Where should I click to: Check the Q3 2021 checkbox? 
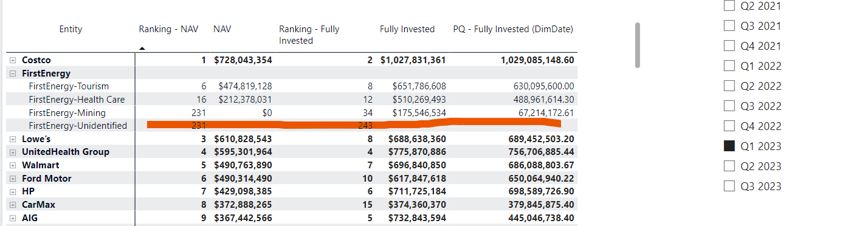729,26
